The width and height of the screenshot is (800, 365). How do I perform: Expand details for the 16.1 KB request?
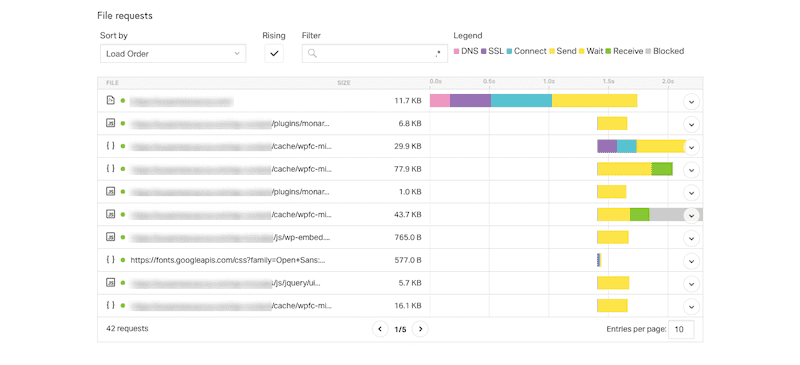click(691, 306)
